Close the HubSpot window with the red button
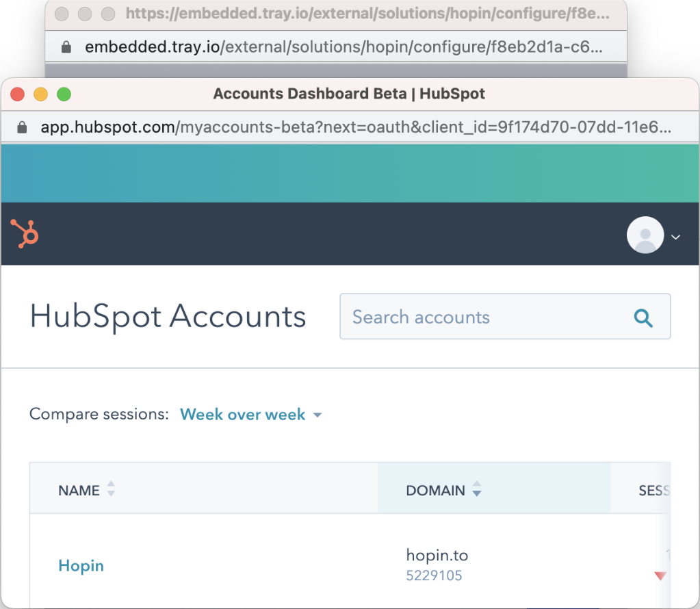Screen dimensions: 700x609 point(17,94)
